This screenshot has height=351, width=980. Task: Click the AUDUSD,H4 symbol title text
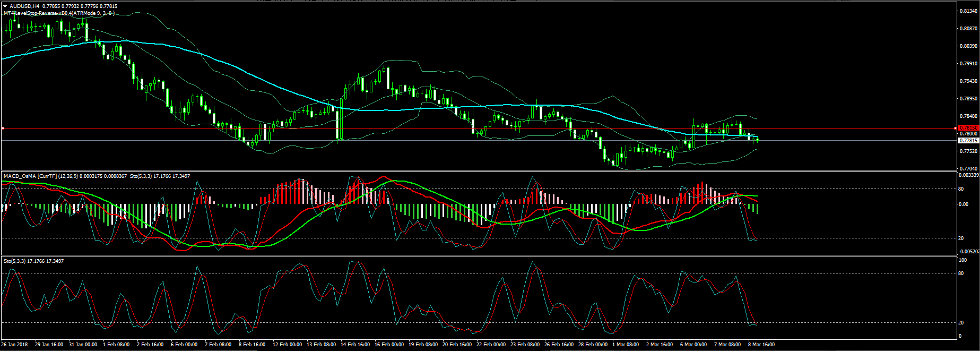(x=24, y=6)
